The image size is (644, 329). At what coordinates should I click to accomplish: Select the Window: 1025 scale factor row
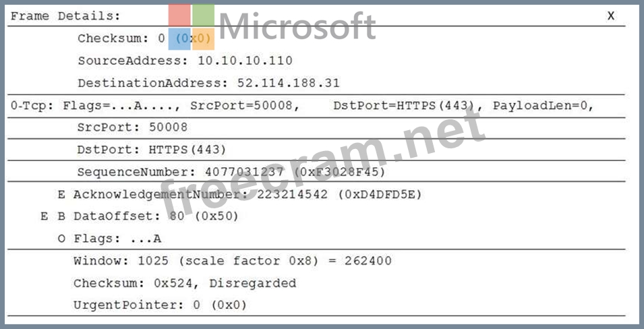(x=232, y=261)
